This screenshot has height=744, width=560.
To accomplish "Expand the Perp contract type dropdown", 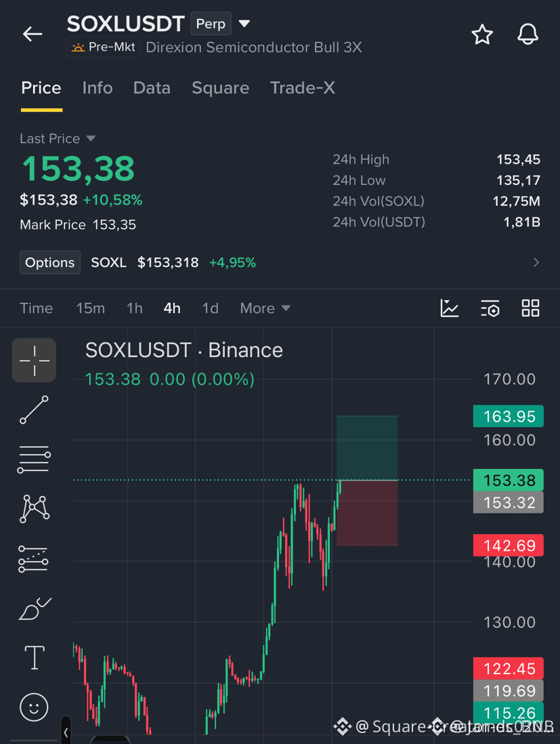I will click(244, 24).
